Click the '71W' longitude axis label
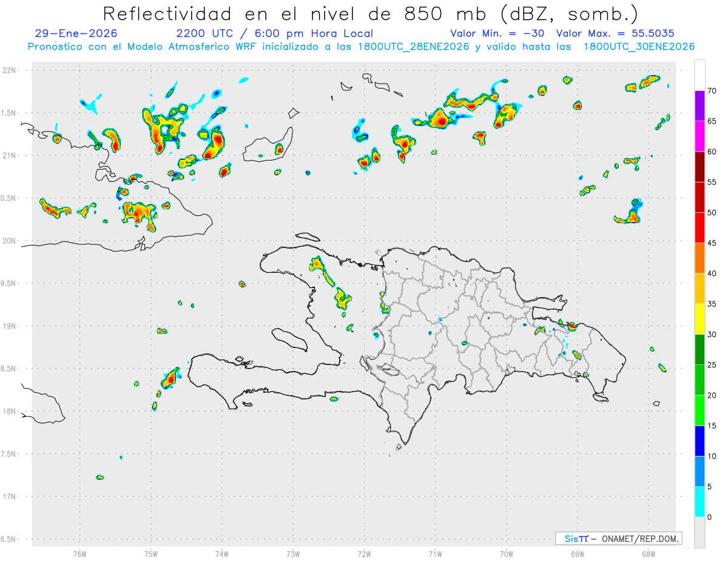 click(435, 554)
